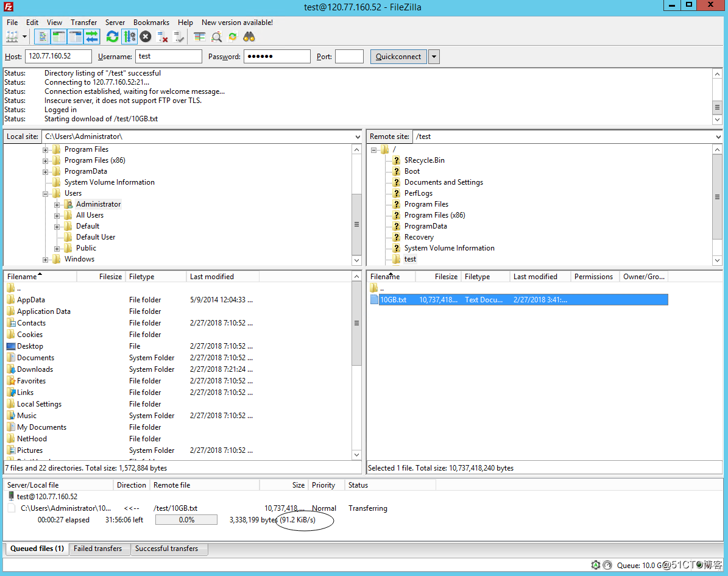This screenshot has width=728, height=576.
Task: Collapse the Users local folder
Action: point(45,194)
